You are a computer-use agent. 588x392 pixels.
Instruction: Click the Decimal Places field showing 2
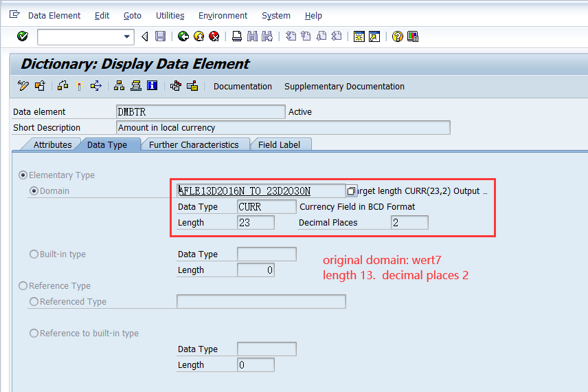pos(409,222)
